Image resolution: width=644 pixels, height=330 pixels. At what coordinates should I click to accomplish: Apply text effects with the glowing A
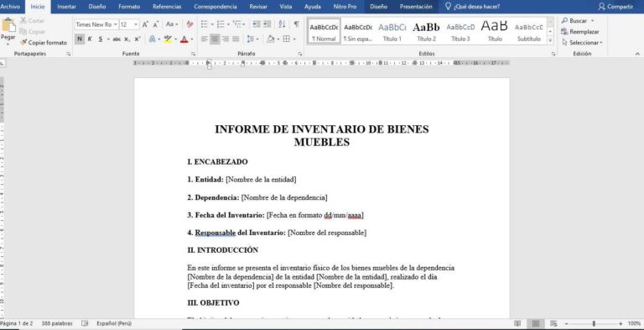153,39
